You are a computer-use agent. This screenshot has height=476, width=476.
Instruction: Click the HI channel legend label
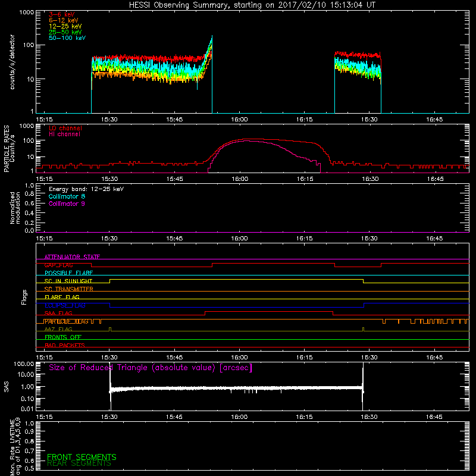pos(64,134)
